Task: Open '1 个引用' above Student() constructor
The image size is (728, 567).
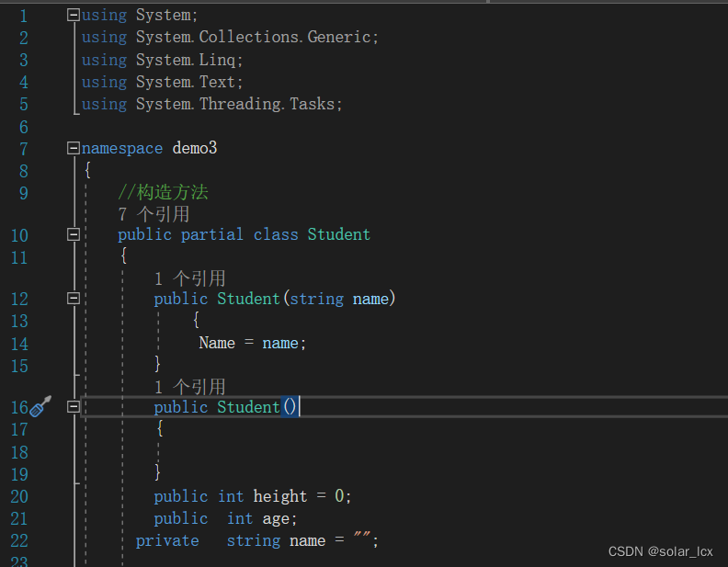Action: click(190, 387)
